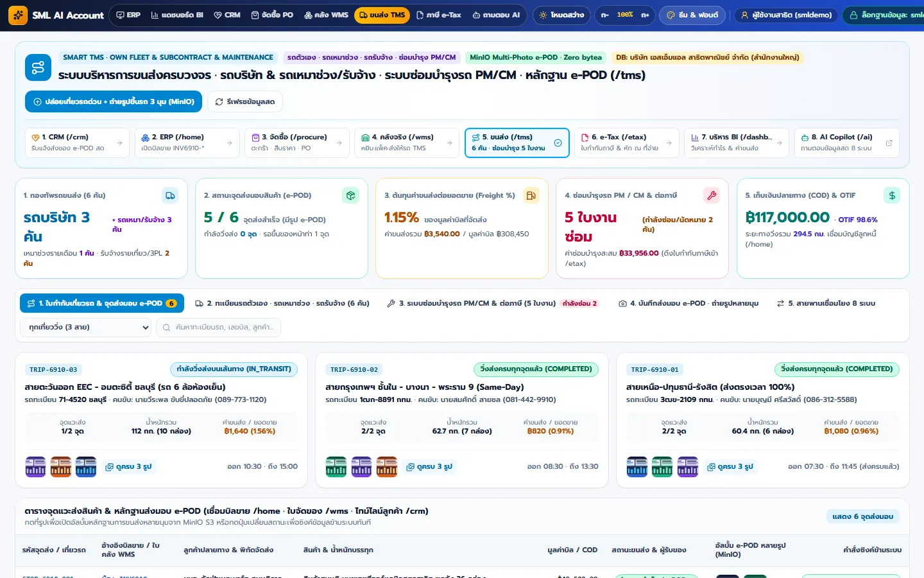This screenshot has width=924, height=578.
Task: Click arrow icon on CRM step card
Action: coord(119,143)
